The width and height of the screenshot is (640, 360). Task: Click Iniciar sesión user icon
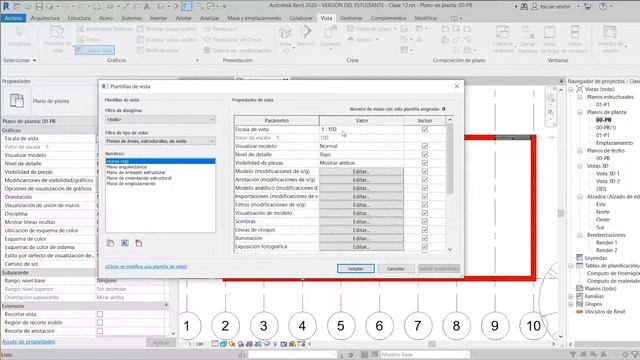pyautogui.click(x=535, y=7)
